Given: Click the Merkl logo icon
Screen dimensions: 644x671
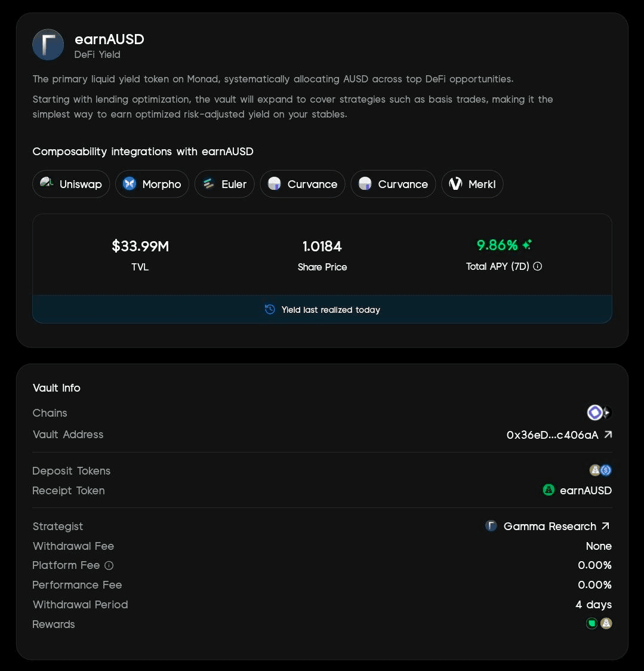Looking at the screenshot, I should point(455,184).
